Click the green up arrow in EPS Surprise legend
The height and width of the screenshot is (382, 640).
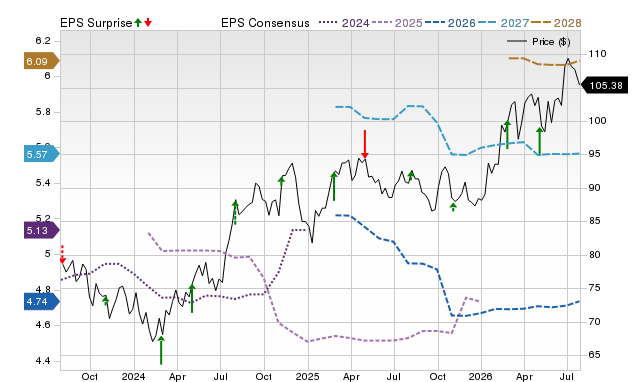tap(138, 22)
